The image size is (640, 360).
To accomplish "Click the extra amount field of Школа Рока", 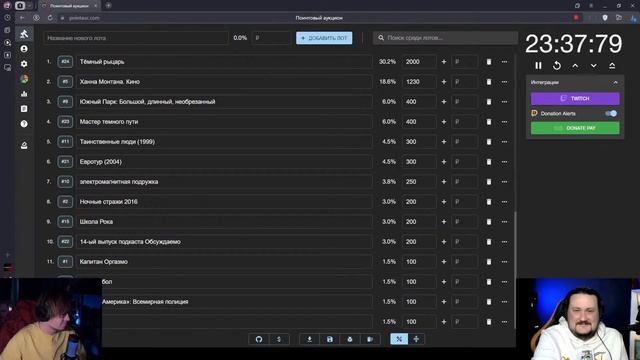I will [464, 222].
